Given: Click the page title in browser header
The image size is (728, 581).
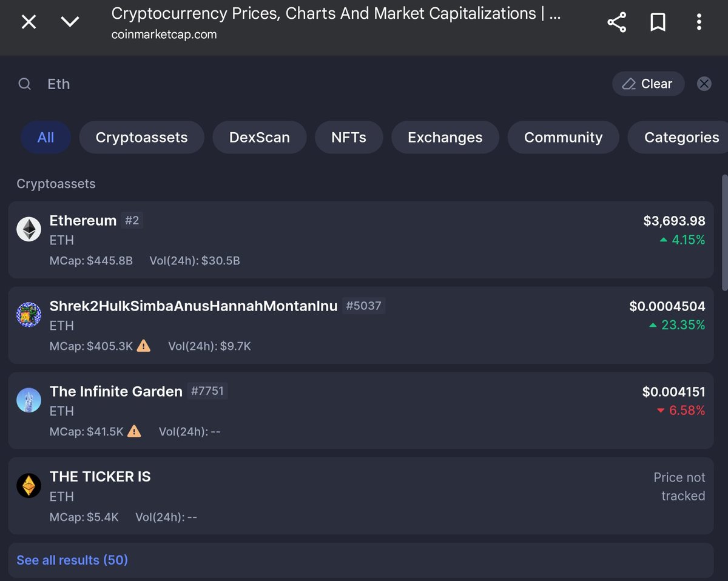Looking at the screenshot, I should pos(336,13).
